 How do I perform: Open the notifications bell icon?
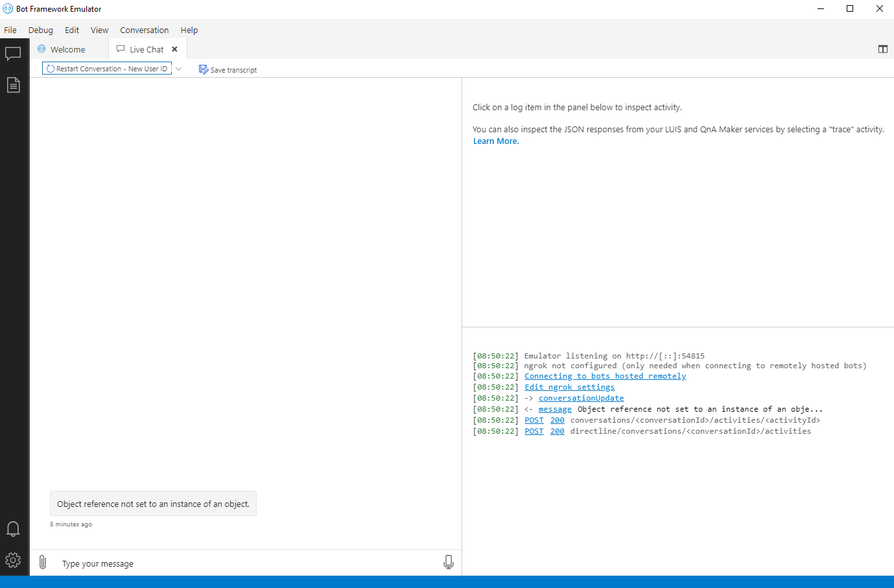click(13, 529)
